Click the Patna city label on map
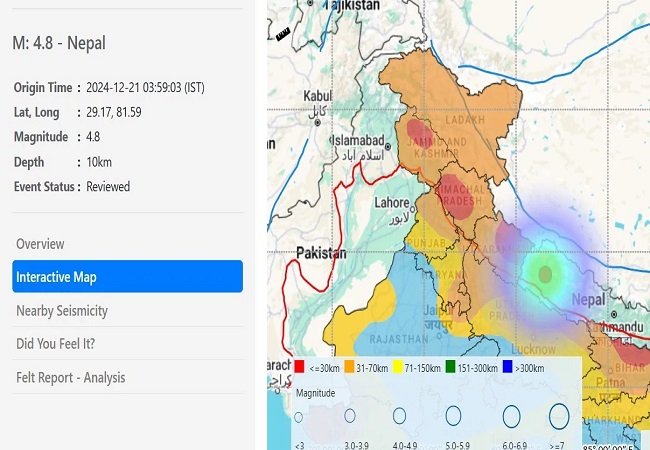The width and height of the screenshot is (650, 450). [x=610, y=382]
